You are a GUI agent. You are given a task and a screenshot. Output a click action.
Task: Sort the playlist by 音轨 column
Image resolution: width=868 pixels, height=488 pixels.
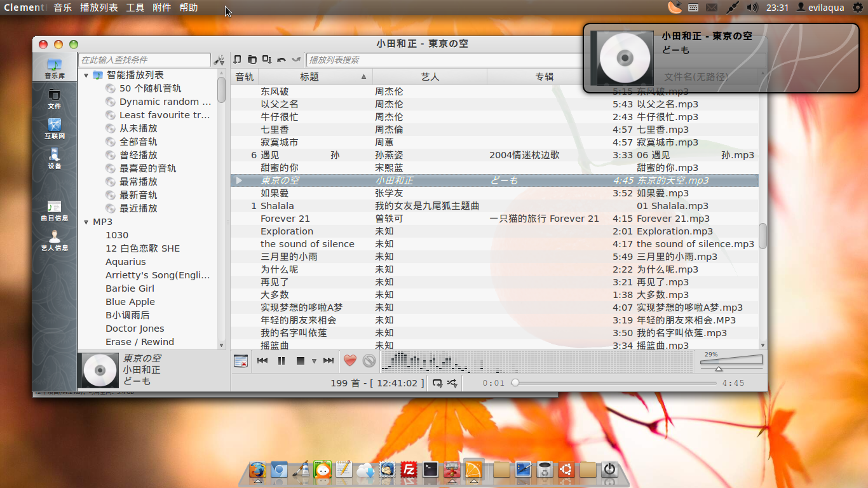coord(245,77)
